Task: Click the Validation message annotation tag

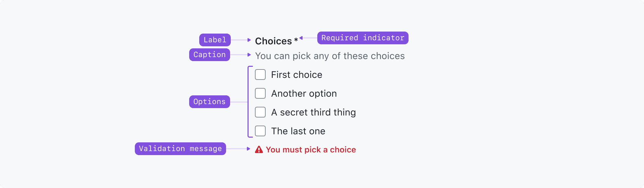Action: pyautogui.click(x=180, y=149)
